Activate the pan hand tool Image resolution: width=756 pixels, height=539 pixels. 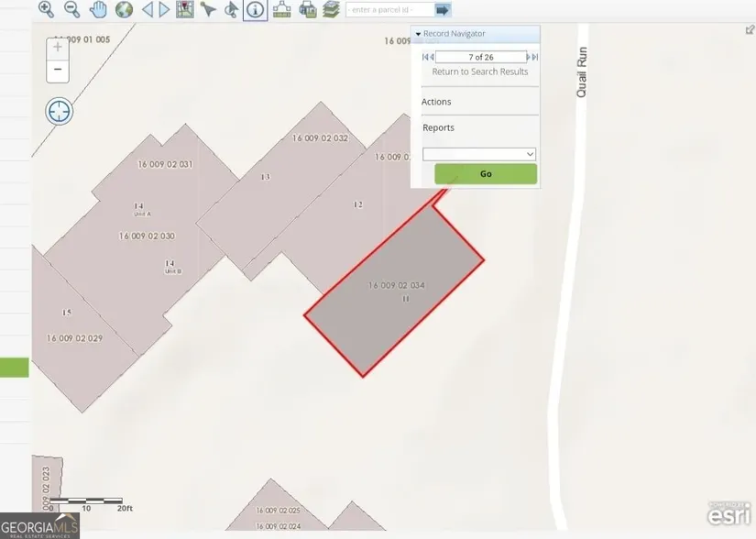pos(98,9)
